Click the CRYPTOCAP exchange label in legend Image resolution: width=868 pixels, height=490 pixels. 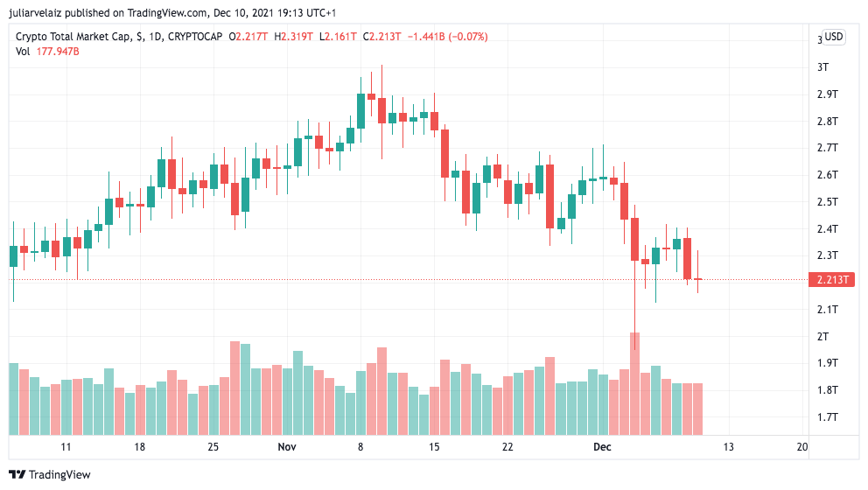click(x=194, y=37)
